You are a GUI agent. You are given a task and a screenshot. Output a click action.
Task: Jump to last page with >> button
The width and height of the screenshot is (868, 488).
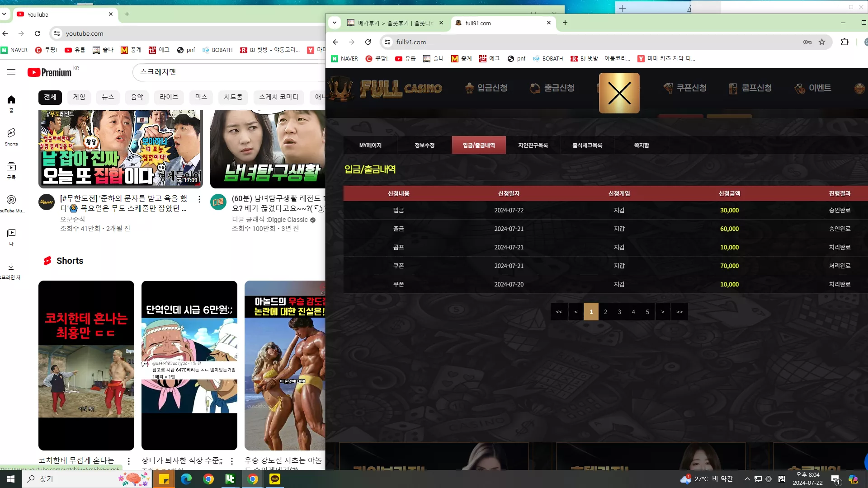(679, 312)
